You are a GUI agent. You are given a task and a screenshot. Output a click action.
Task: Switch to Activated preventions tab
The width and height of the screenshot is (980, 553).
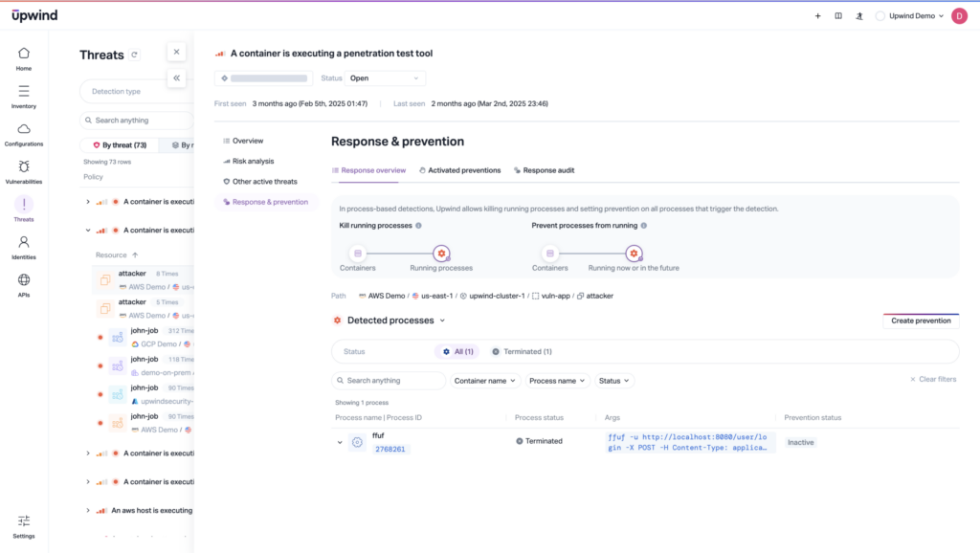pos(459,170)
